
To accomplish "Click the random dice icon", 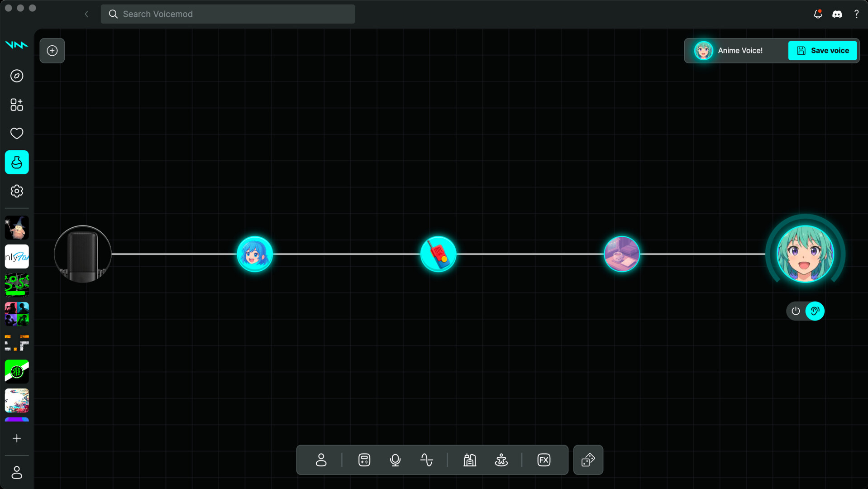I will [x=588, y=460].
